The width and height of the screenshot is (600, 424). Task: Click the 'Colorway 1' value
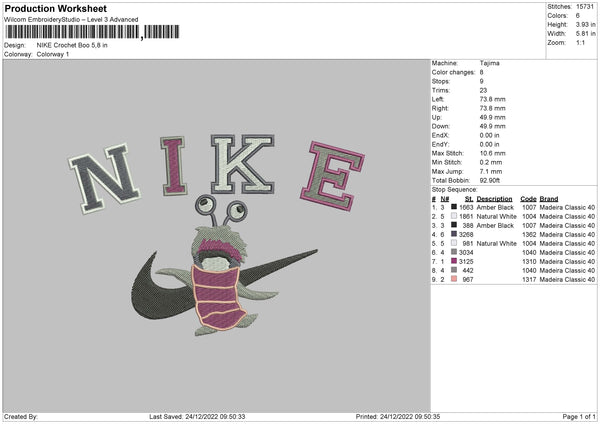click(x=53, y=54)
